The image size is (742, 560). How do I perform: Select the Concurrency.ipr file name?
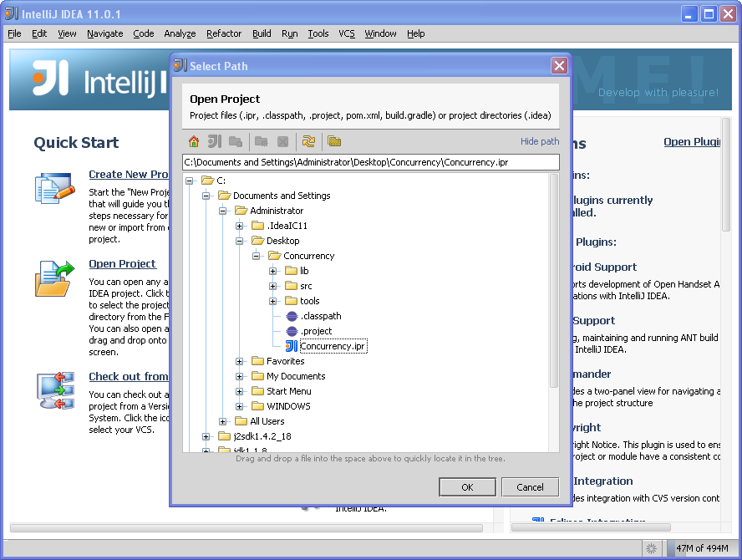click(x=333, y=346)
